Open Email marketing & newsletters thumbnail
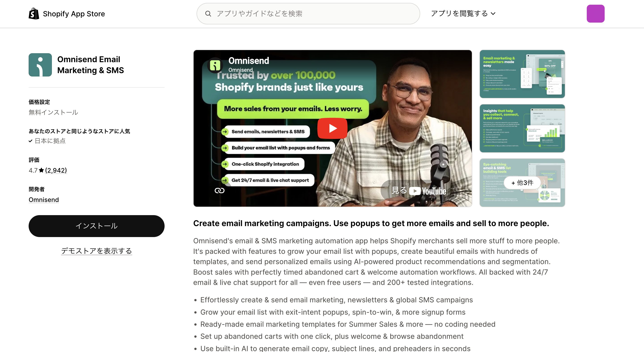Image resolution: width=644 pixels, height=352 pixels. pyautogui.click(x=522, y=74)
